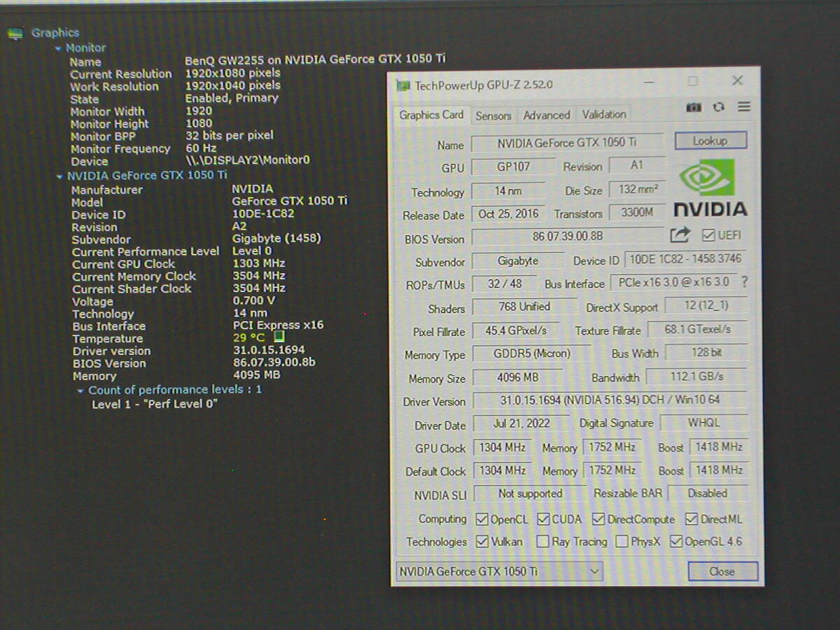
Task: Toggle the DirectCompute checkbox
Action: [598, 519]
